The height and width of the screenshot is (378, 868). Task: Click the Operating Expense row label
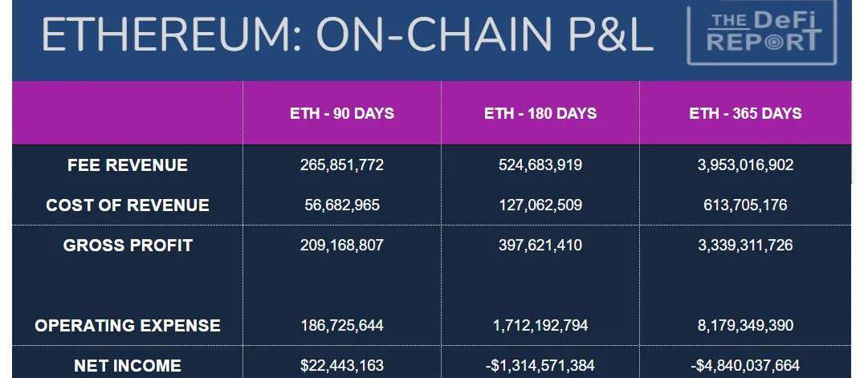coord(128,326)
